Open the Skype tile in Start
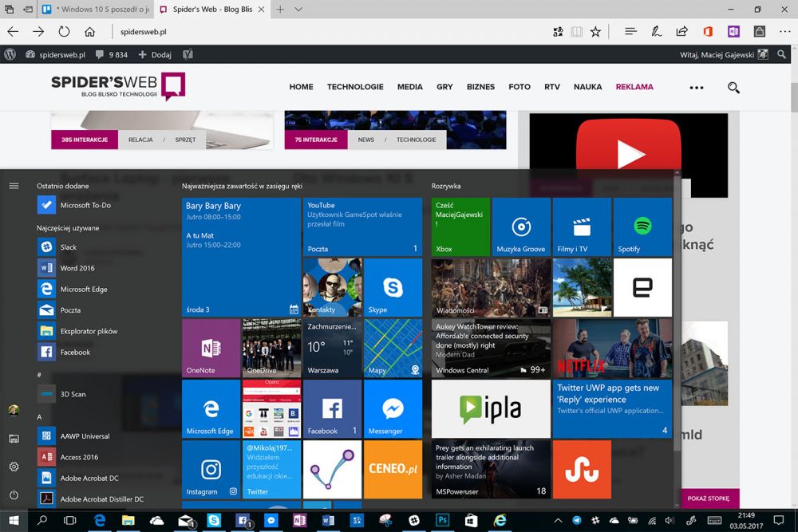This screenshot has width=798, height=532. click(393, 287)
